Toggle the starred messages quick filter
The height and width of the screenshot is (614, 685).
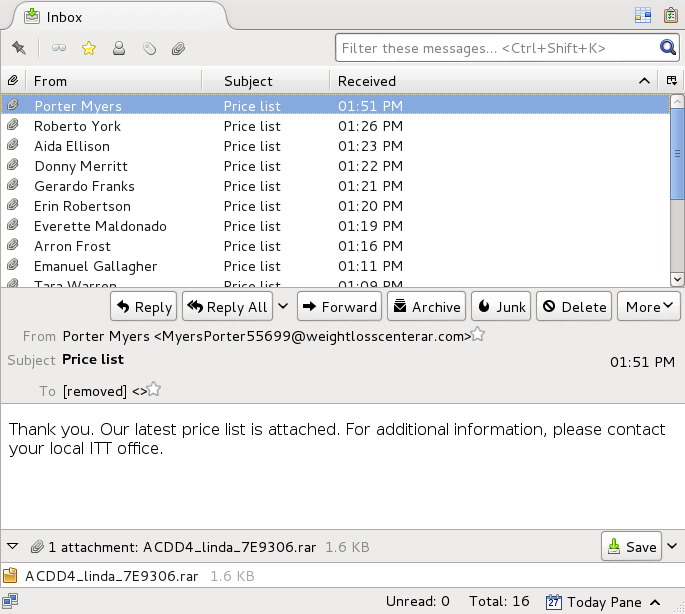(x=88, y=48)
